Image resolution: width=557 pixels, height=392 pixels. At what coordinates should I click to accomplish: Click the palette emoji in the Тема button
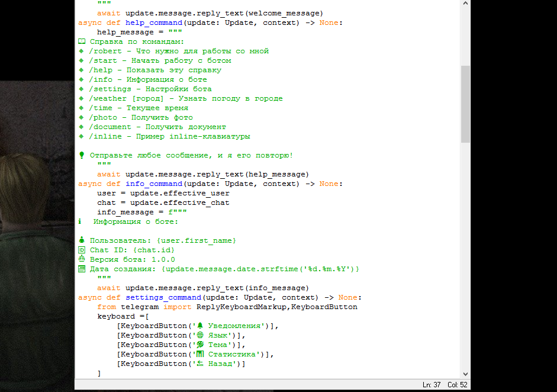pyautogui.click(x=200, y=345)
